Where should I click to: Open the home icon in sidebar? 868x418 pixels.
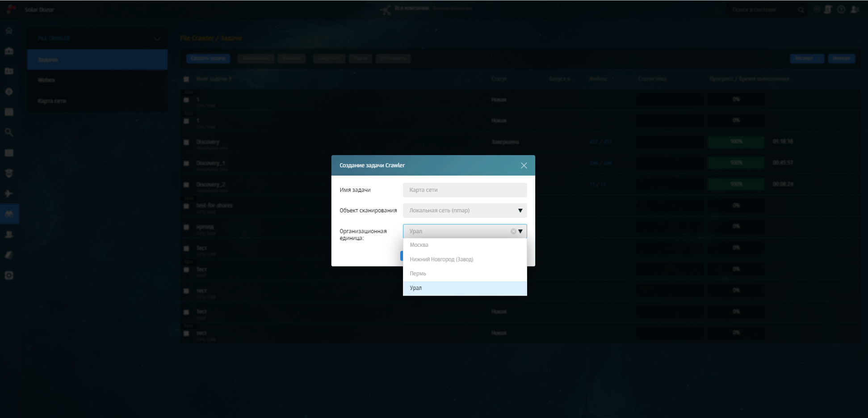[x=9, y=30]
